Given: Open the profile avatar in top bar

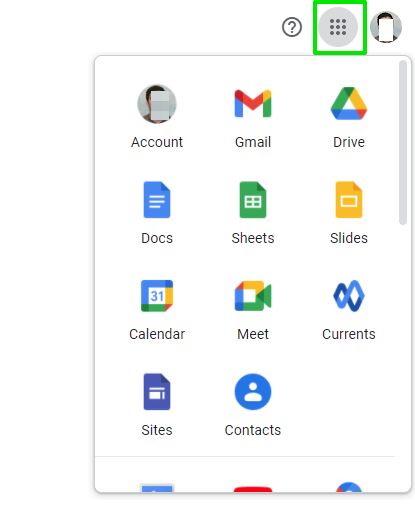Looking at the screenshot, I should (x=386, y=27).
